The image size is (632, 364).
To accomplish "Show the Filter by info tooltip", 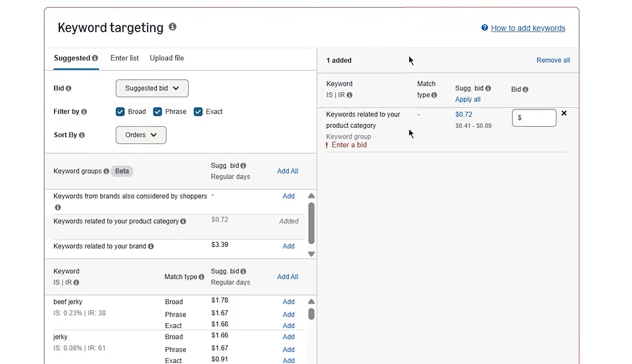I will (x=84, y=112).
